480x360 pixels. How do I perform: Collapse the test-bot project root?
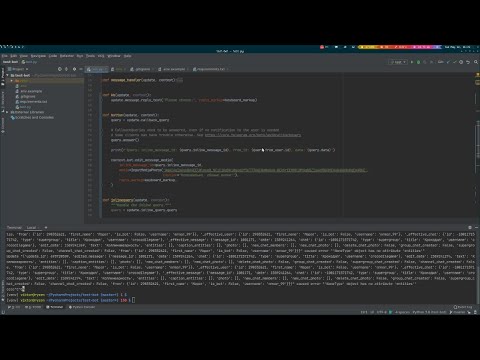pos(7,75)
